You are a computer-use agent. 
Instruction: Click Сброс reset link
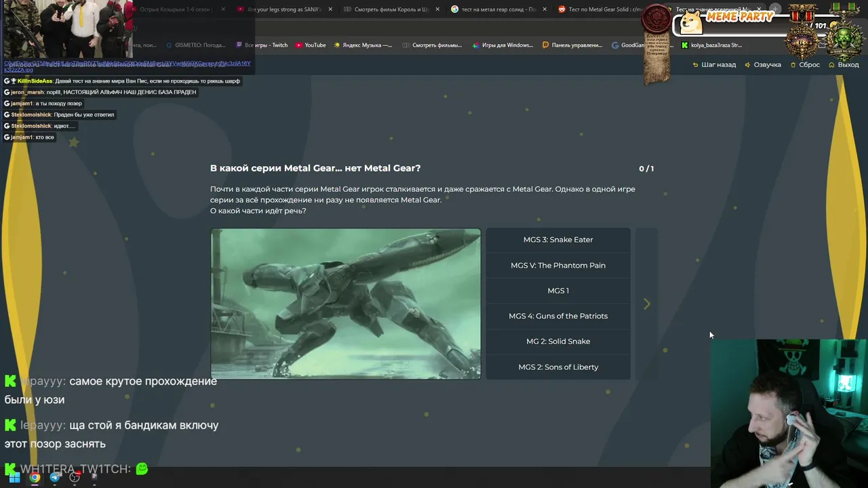(804, 64)
